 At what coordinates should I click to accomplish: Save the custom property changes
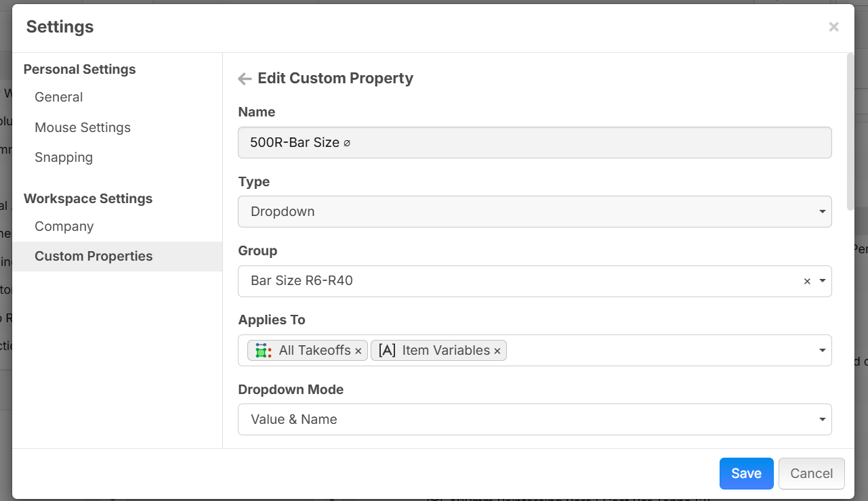746,474
